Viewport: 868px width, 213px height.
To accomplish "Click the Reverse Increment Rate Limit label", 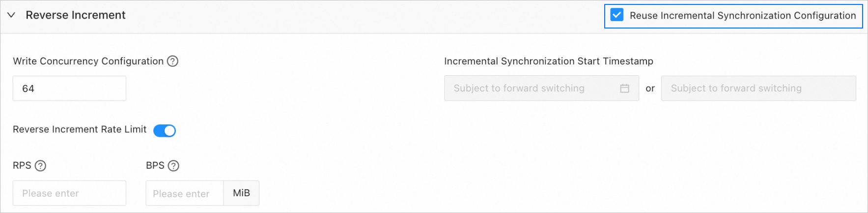I will (80, 129).
